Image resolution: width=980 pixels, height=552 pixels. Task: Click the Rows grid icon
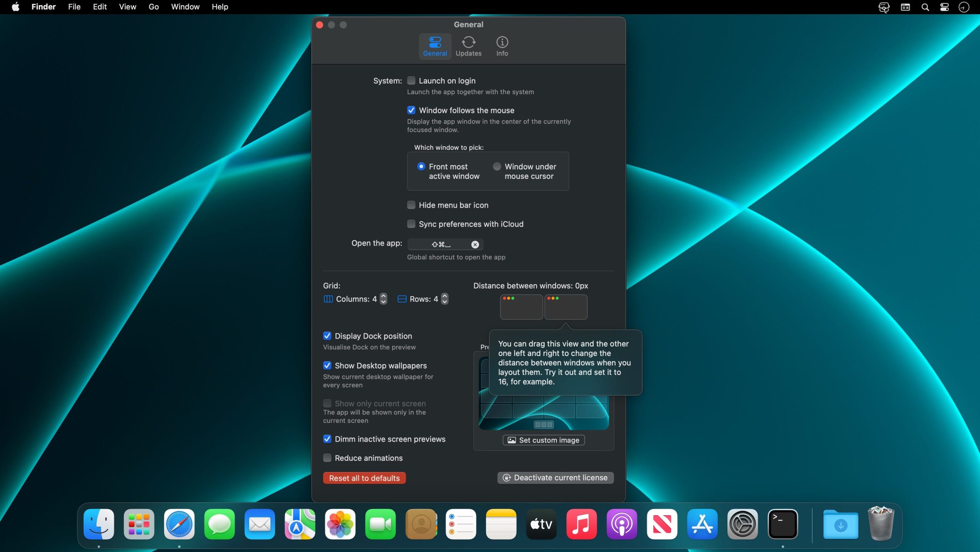coord(402,299)
